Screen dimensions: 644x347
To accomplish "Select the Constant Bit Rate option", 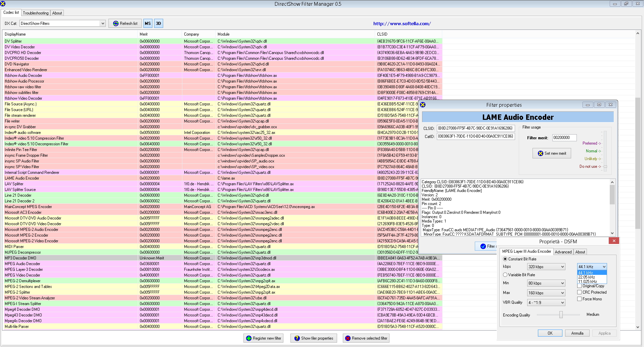I will 505,259.
